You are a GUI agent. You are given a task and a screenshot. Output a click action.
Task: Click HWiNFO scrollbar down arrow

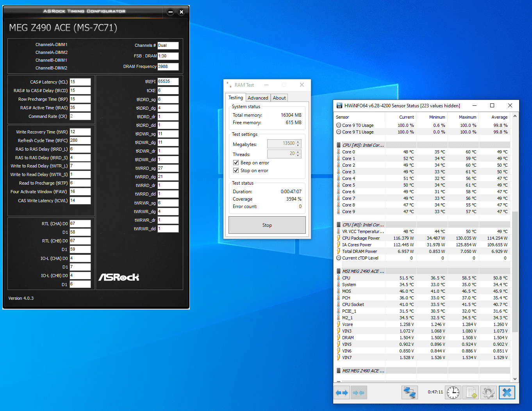coord(515,379)
